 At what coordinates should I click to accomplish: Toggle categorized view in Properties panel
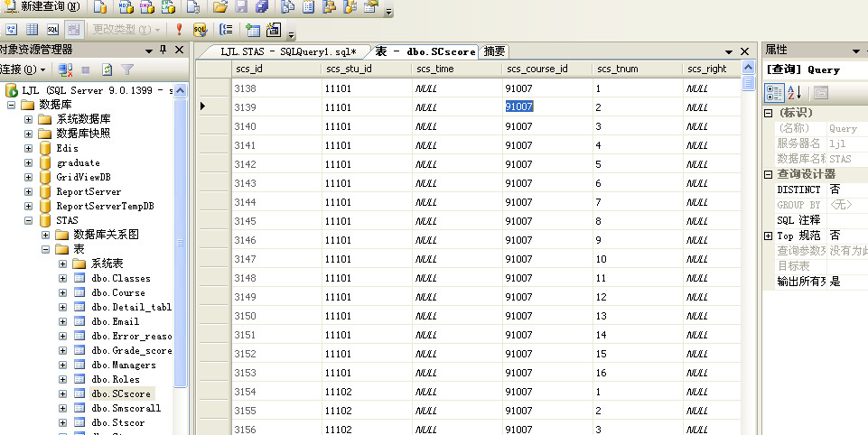pos(774,92)
